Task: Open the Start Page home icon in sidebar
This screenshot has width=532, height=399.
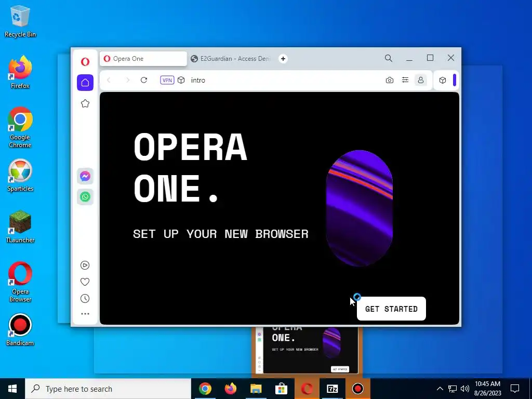Action: 85,83
